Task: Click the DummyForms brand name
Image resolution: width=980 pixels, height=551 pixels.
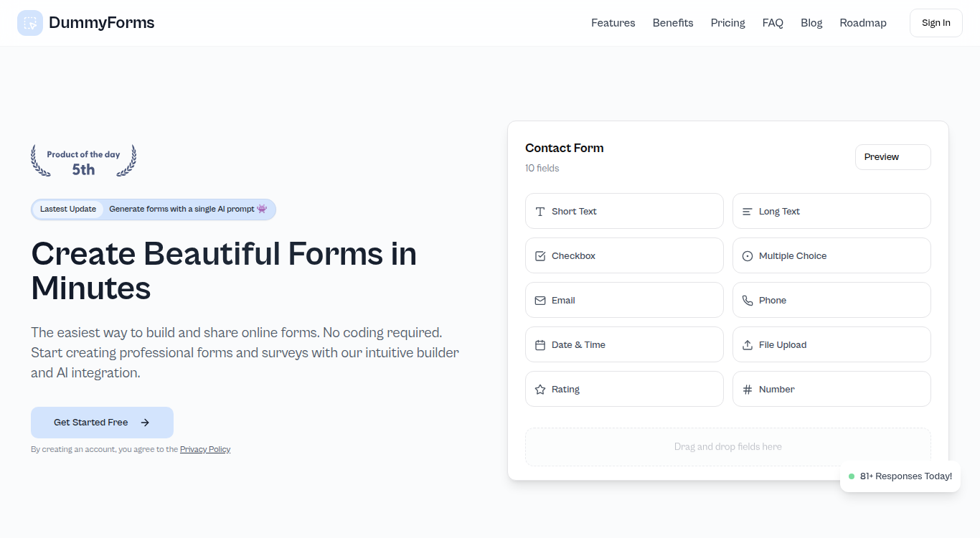Action: pyautogui.click(x=102, y=23)
